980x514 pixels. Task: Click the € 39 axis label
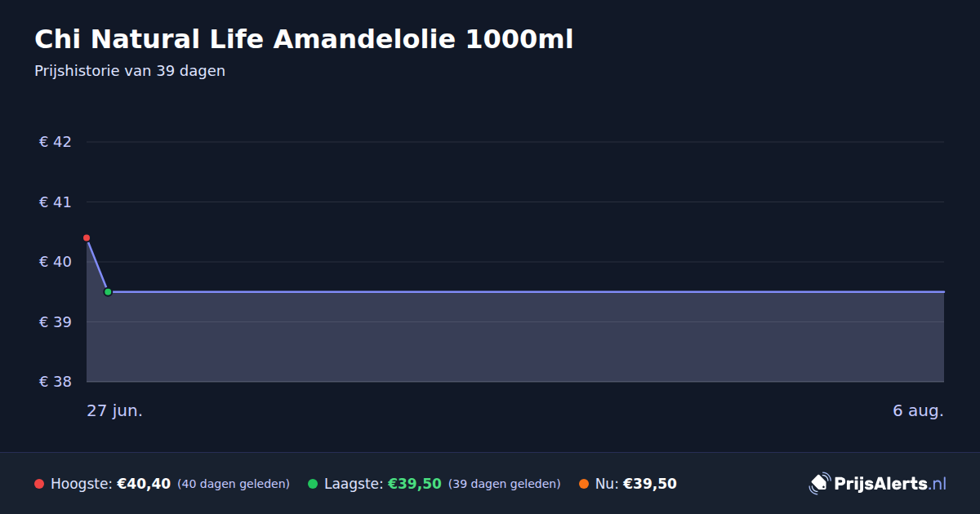pyautogui.click(x=56, y=321)
